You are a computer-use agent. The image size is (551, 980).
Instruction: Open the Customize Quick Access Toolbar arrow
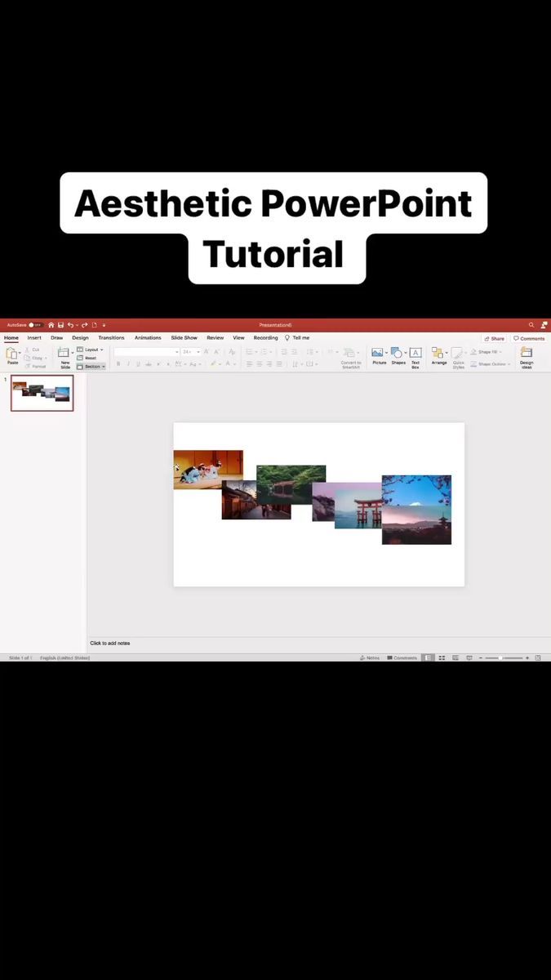tap(104, 325)
